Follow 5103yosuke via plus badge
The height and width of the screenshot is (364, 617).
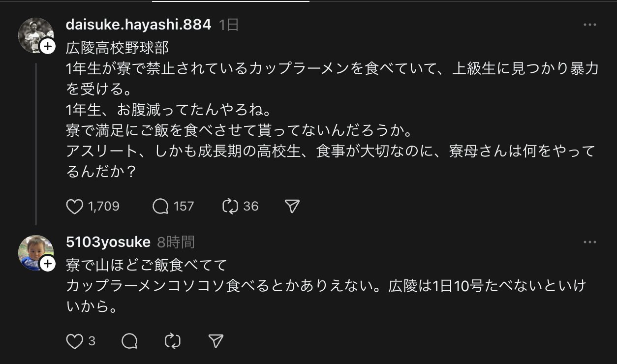coord(47,264)
